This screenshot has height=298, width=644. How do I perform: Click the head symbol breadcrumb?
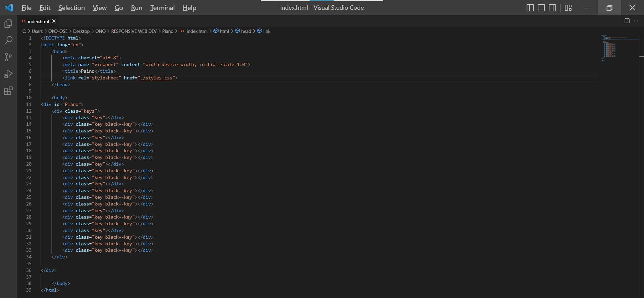pos(243,31)
